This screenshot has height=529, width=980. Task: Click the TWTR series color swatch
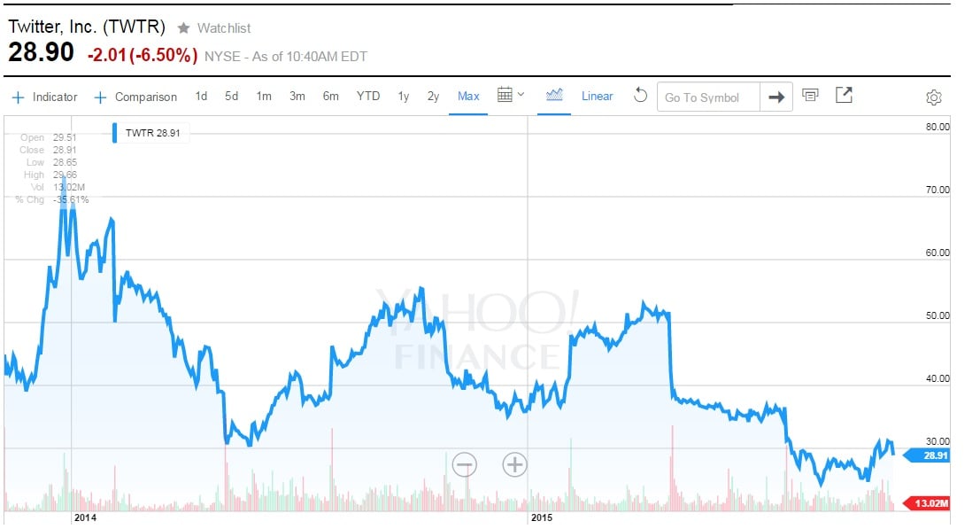[115, 134]
